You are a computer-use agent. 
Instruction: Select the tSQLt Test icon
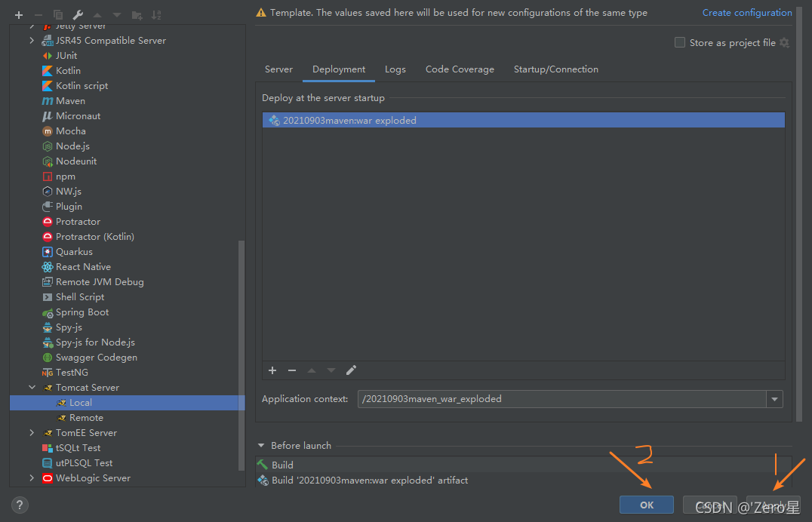click(x=47, y=448)
